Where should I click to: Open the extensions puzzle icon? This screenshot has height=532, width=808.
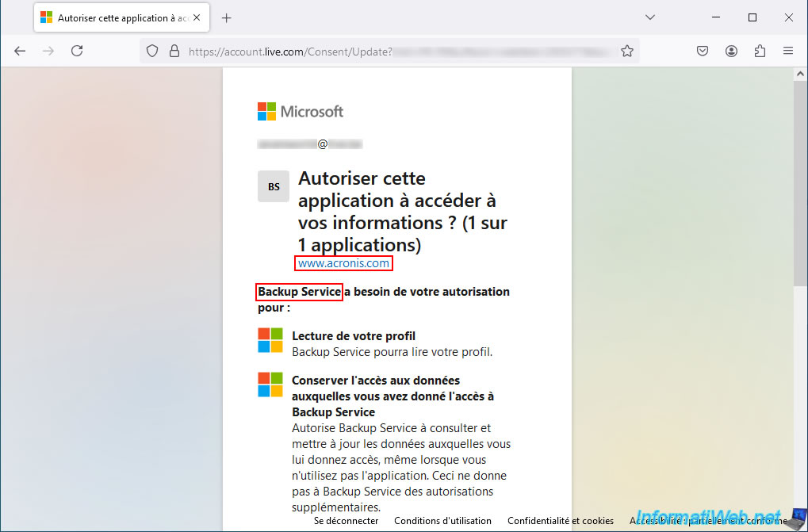click(x=760, y=51)
